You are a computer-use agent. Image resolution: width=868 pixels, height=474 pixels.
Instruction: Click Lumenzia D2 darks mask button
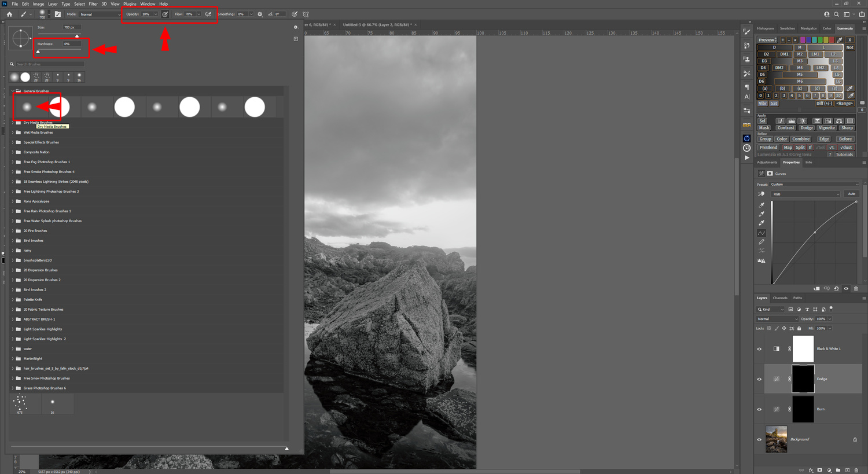(766, 54)
